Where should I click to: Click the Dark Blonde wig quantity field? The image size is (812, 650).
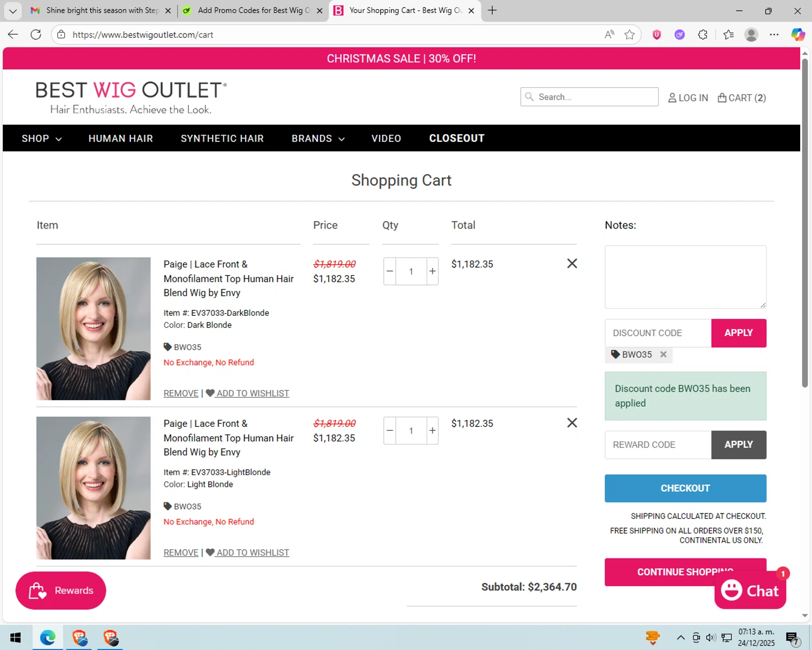411,271
